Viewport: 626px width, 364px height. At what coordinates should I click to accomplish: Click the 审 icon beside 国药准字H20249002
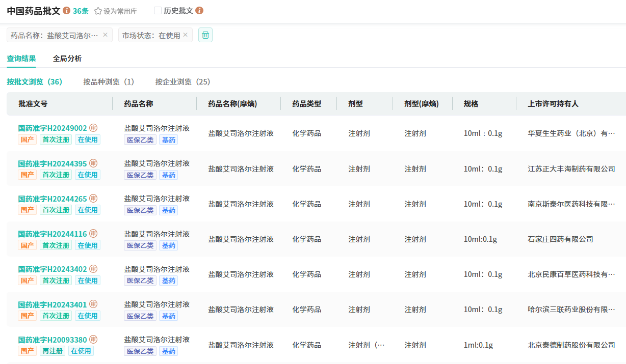[x=93, y=128]
